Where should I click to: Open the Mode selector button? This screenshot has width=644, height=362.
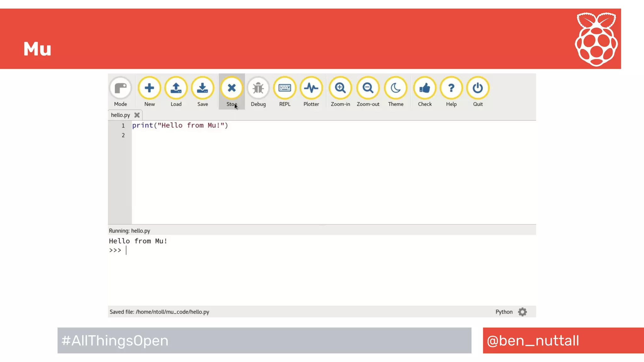point(120,88)
